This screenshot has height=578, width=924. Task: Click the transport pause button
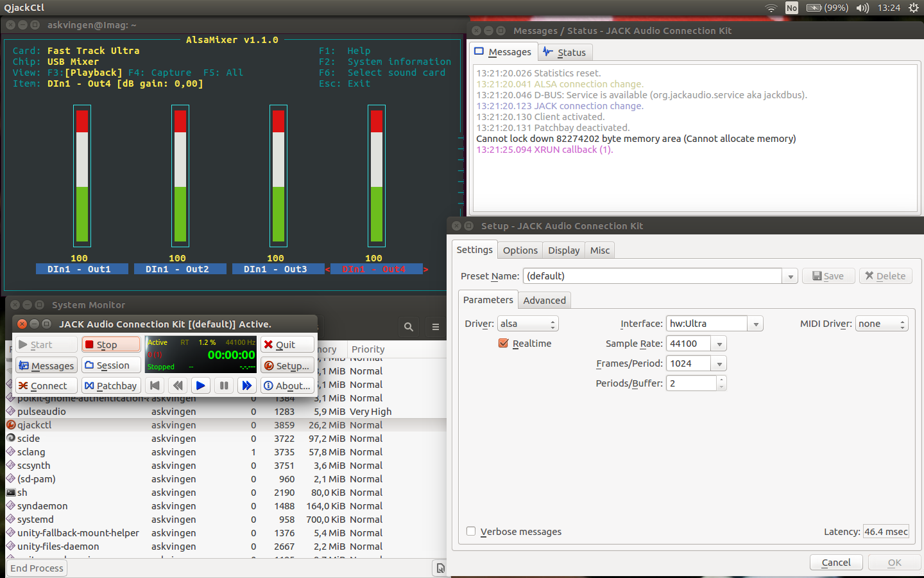click(x=224, y=385)
